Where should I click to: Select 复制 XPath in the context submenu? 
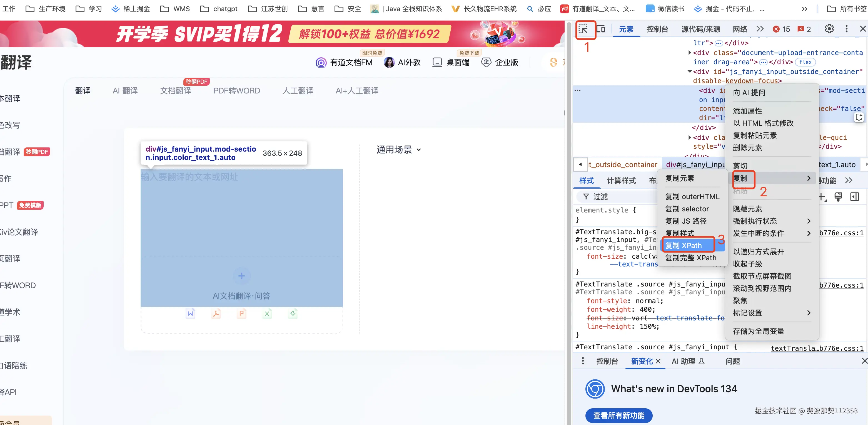pos(683,245)
